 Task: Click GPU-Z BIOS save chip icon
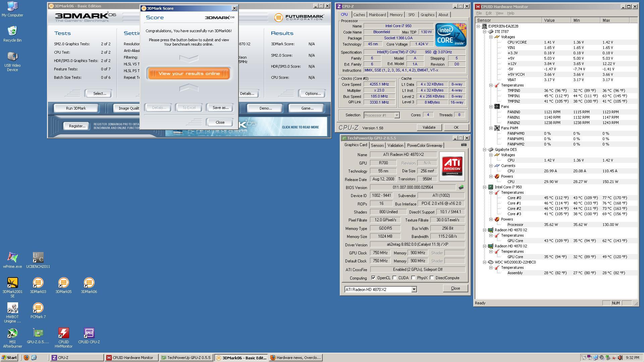point(461,187)
